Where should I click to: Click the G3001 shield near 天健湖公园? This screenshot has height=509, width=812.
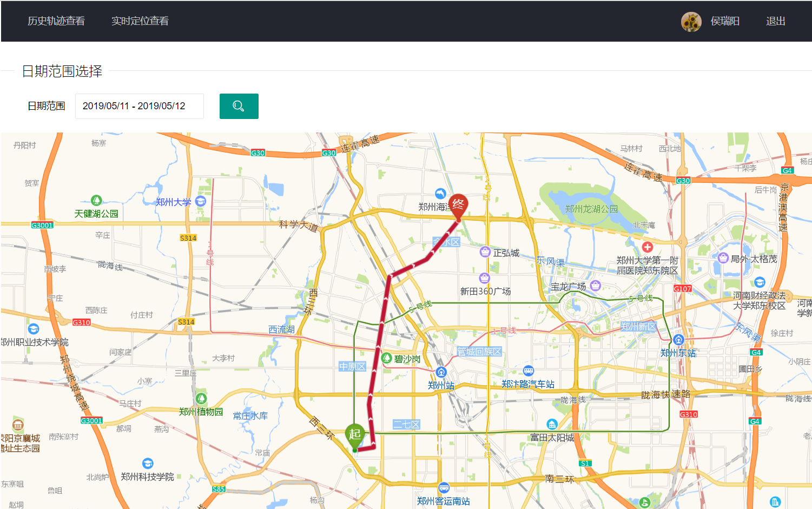pos(42,226)
